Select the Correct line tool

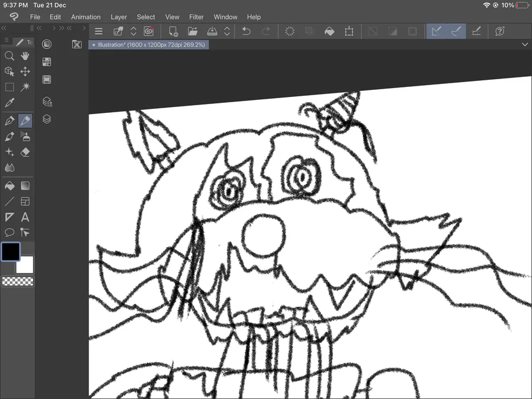point(25,232)
